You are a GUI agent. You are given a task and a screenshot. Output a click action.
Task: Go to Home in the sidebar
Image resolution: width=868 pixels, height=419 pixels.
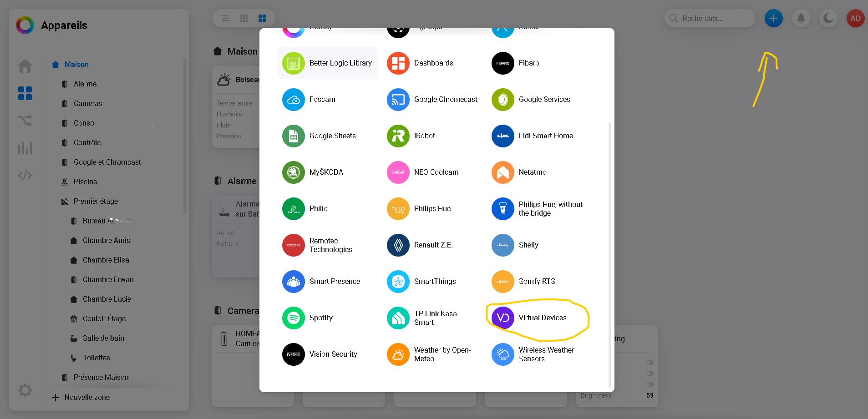pos(25,66)
